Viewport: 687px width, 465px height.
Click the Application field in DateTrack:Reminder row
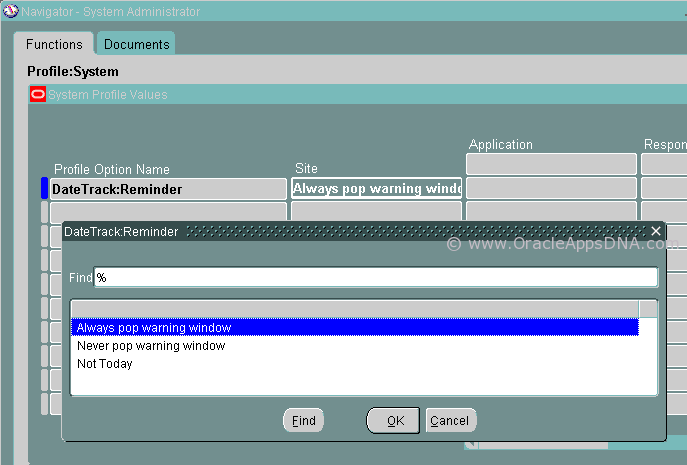click(551, 188)
